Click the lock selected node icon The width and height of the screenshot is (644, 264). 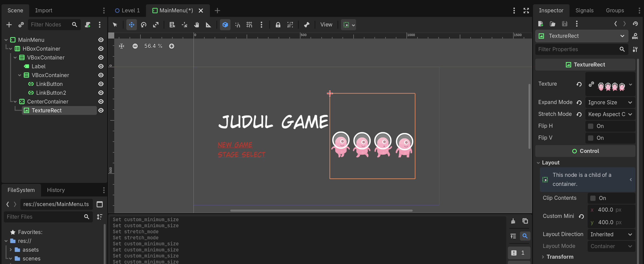(278, 25)
